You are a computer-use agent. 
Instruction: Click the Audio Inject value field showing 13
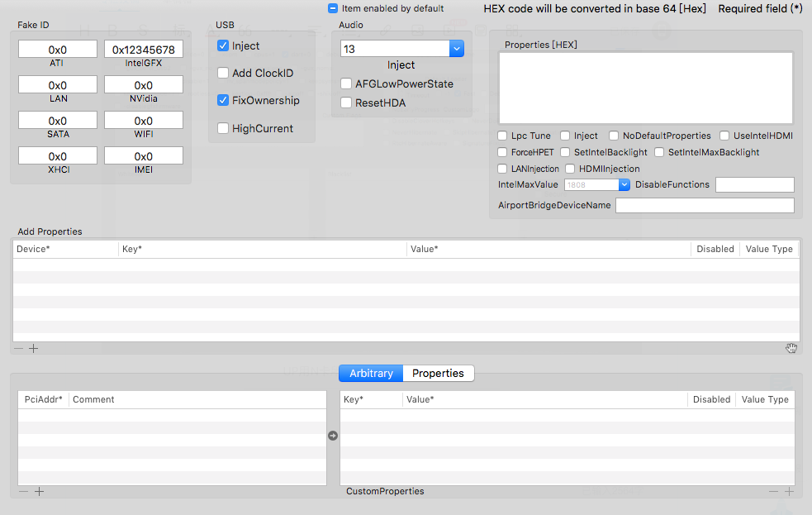pos(395,49)
